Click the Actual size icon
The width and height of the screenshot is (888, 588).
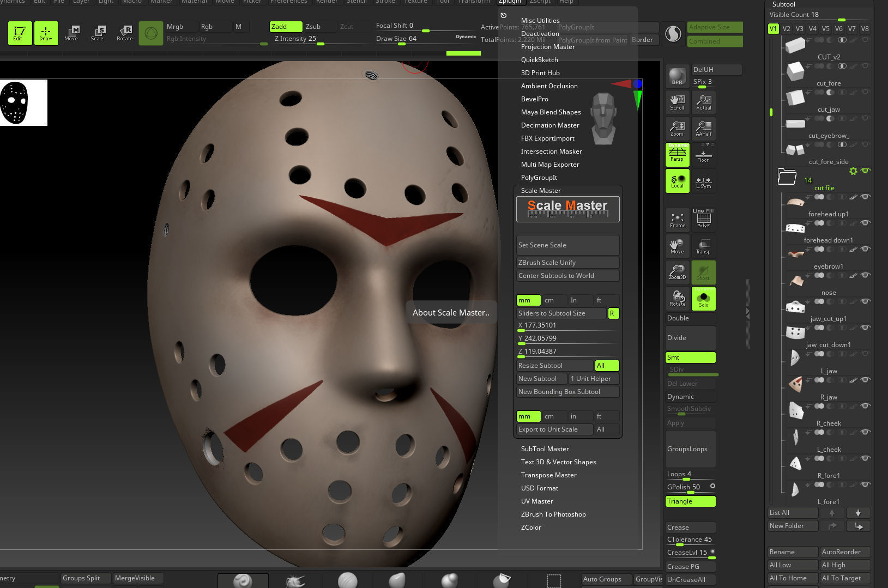703,102
